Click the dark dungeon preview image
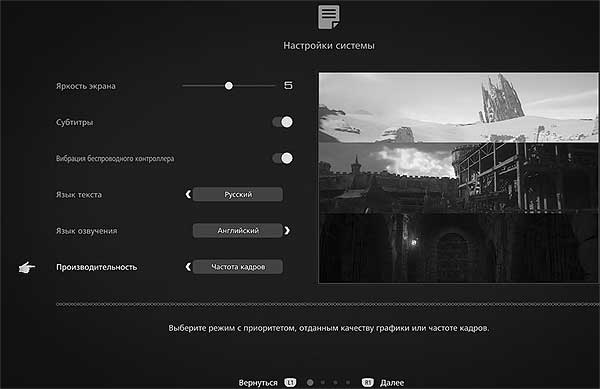Screen dimensions: 600x389 [458, 248]
